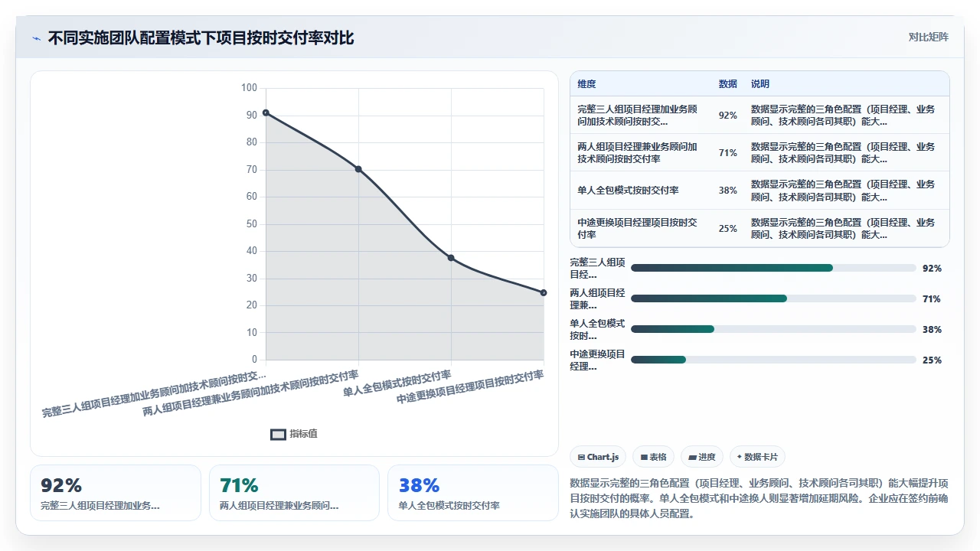The height and width of the screenshot is (551, 980).
Task: Click the summary paragraph starting 数据显示完整的三角色配置
Action: pos(759,499)
